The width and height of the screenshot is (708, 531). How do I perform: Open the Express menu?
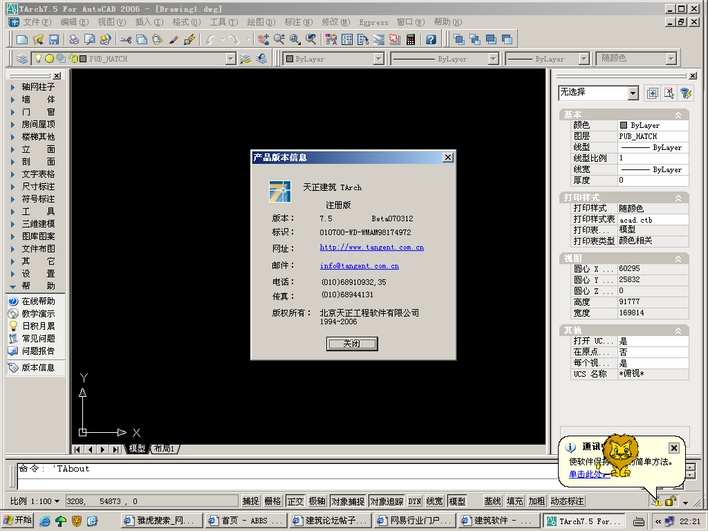[x=373, y=22]
